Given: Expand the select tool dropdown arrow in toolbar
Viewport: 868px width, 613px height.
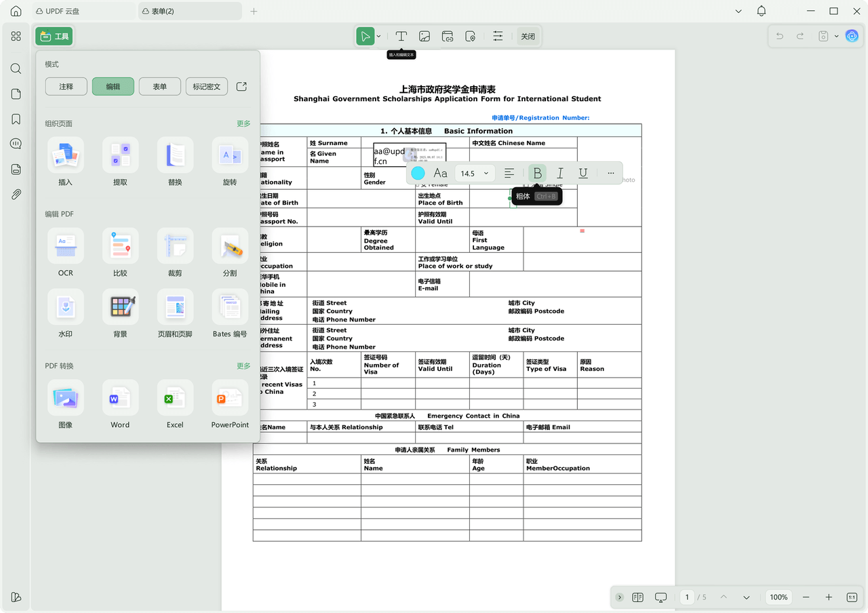Looking at the screenshot, I should click(x=378, y=36).
